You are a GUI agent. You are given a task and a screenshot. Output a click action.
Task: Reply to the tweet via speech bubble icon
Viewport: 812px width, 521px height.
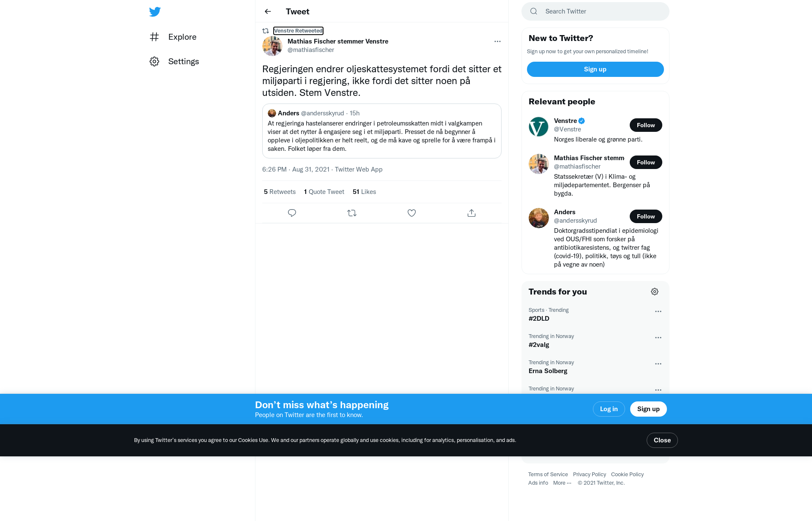pyautogui.click(x=292, y=213)
